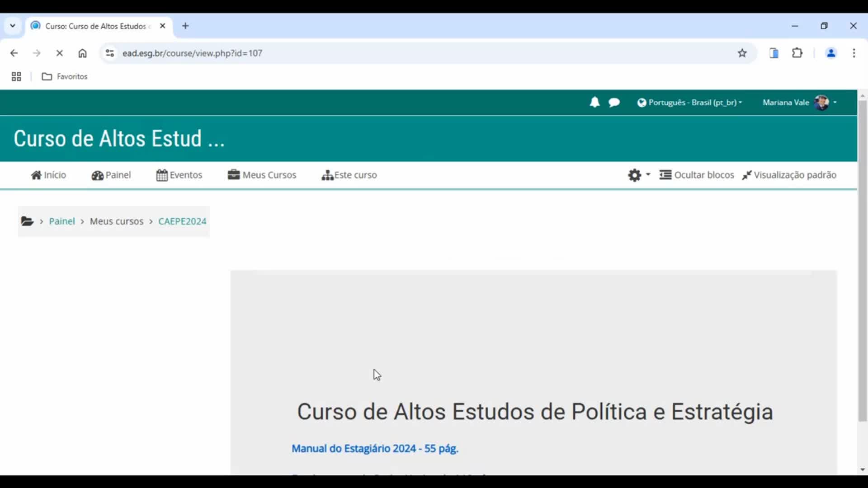This screenshot has width=868, height=488.
Task: Switch to Visualização padrão
Action: click(x=789, y=175)
